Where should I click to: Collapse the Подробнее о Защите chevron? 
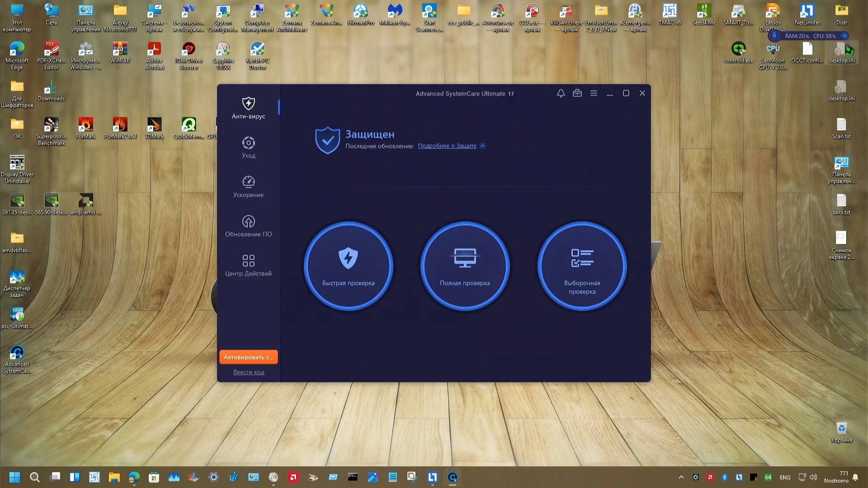pos(482,146)
